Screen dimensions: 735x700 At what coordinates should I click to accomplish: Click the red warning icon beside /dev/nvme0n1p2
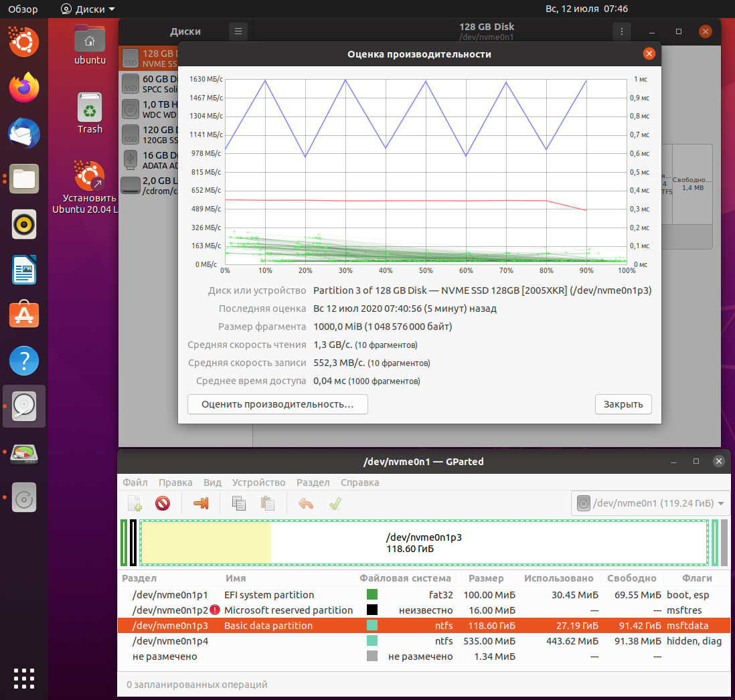click(x=215, y=610)
